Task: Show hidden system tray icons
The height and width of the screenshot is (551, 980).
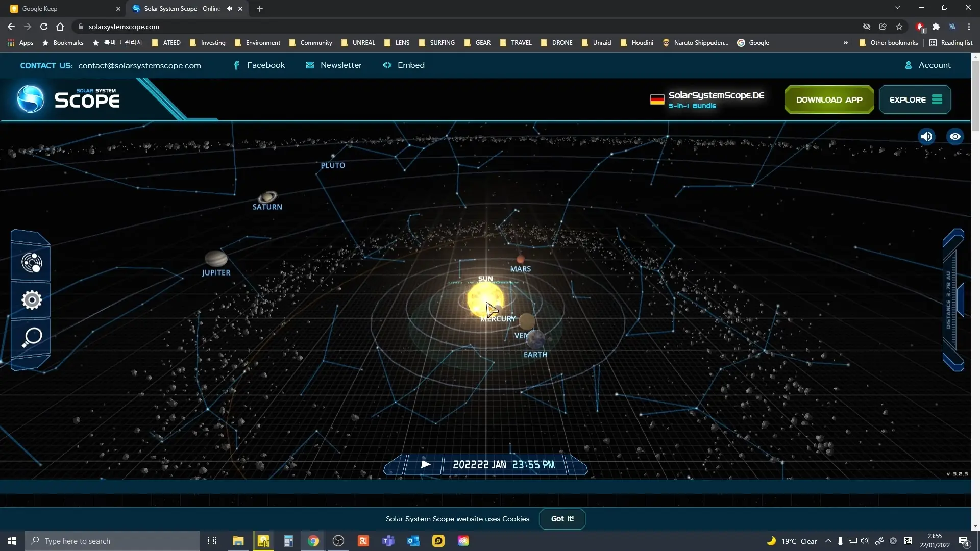Action: (828, 541)
